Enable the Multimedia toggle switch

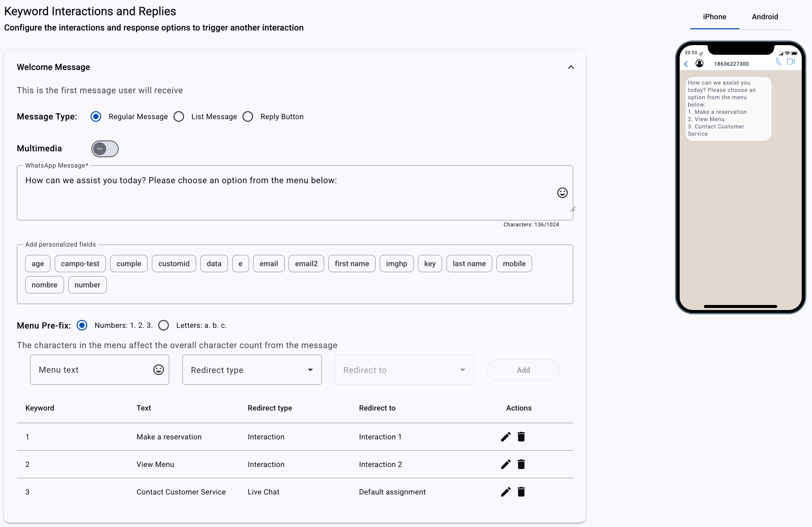click(105, 149)
